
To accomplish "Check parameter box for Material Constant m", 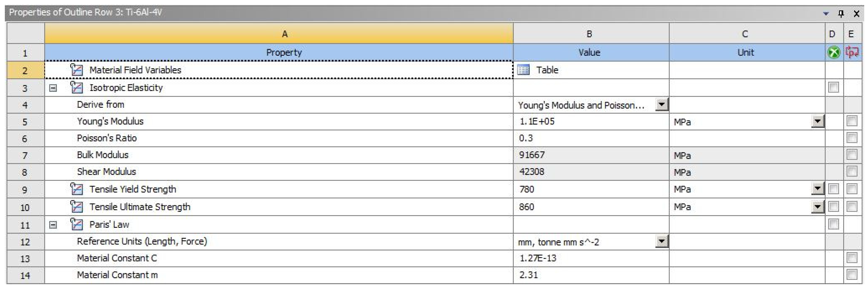I will click(x=852, y=275).
